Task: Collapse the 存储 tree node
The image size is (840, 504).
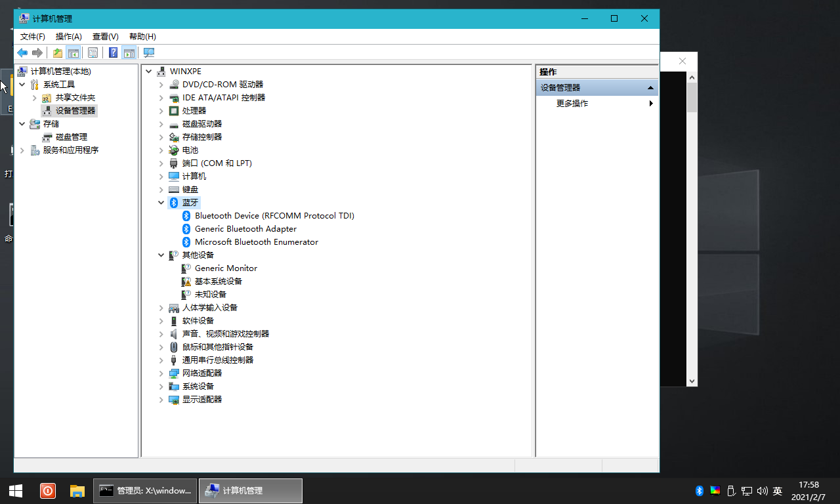Action: 22,123
